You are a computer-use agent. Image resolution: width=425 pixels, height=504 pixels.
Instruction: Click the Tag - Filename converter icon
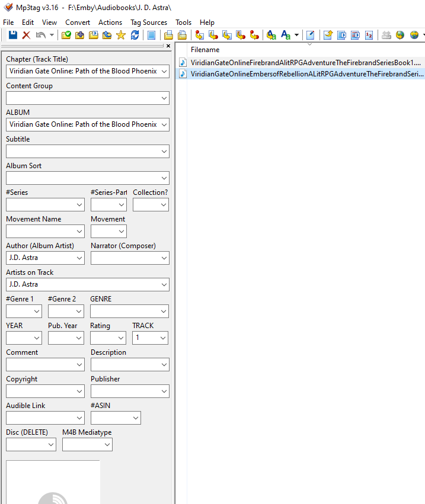(200, 35)
